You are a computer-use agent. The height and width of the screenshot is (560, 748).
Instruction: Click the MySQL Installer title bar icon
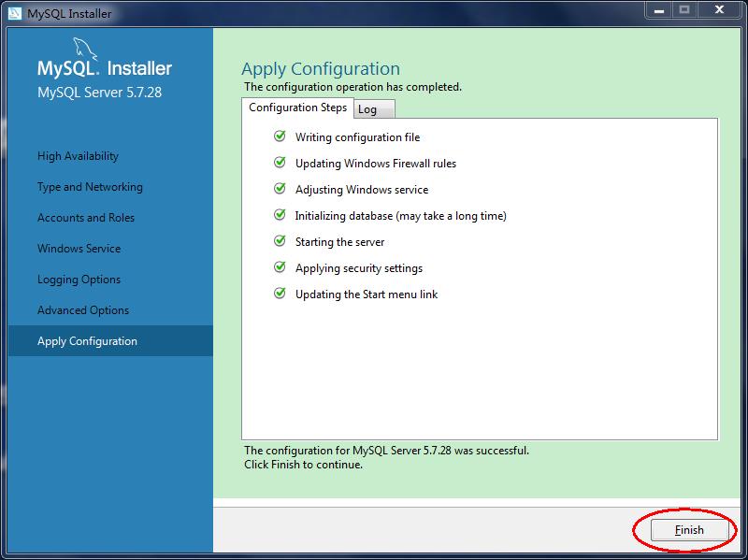14,13
